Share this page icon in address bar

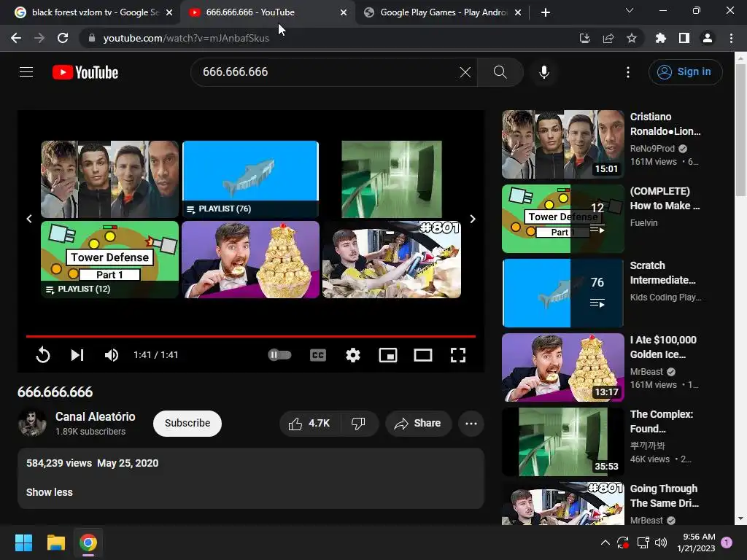[608, 38]
